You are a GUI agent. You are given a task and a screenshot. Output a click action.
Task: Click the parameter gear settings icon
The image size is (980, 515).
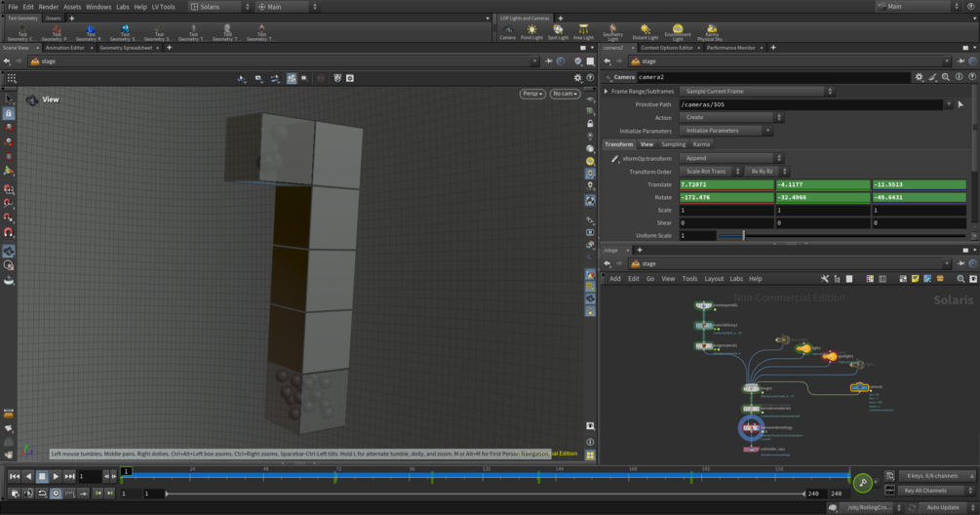pos(919,77)
